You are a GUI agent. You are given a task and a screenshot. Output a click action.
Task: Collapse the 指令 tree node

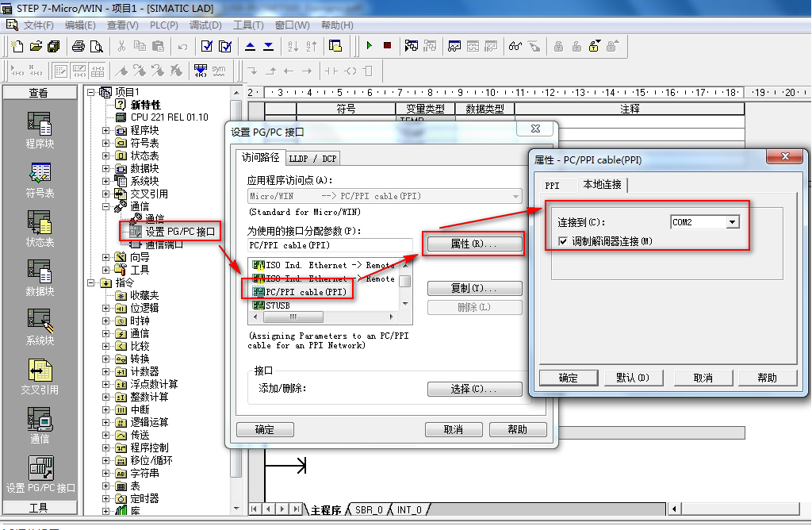[x=91, y=283]
